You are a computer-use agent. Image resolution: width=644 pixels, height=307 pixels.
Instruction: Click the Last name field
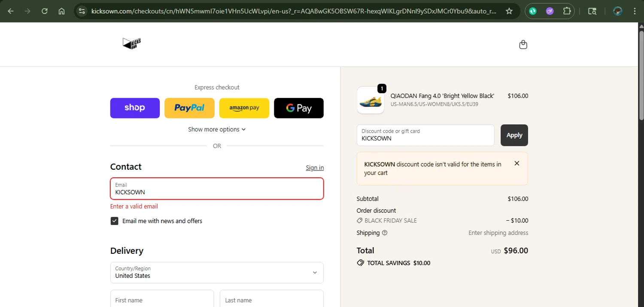tap(272, 299)
